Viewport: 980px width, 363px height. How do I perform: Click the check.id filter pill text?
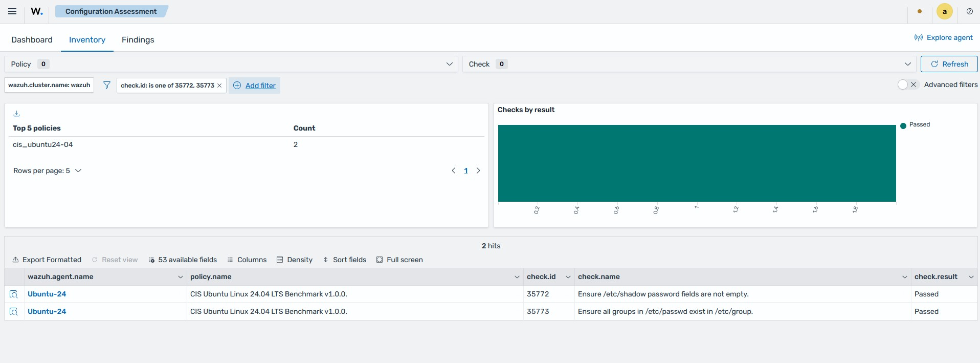point(167,86)
